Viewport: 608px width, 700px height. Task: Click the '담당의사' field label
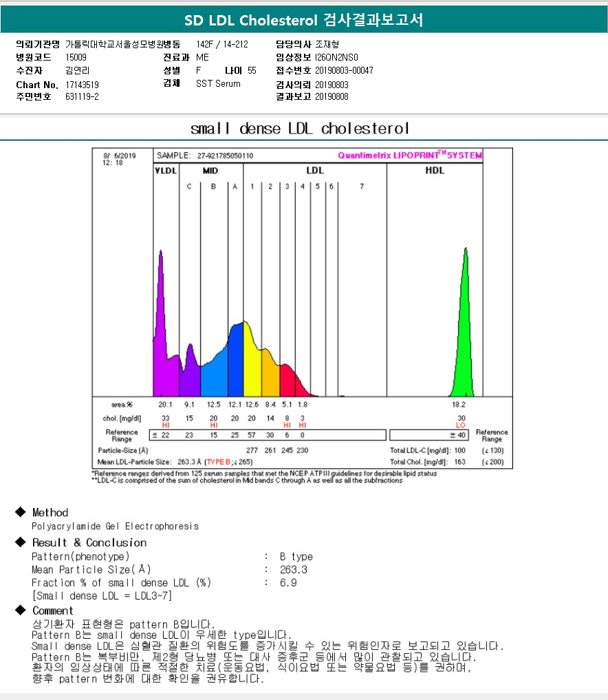tap(294, 44)
